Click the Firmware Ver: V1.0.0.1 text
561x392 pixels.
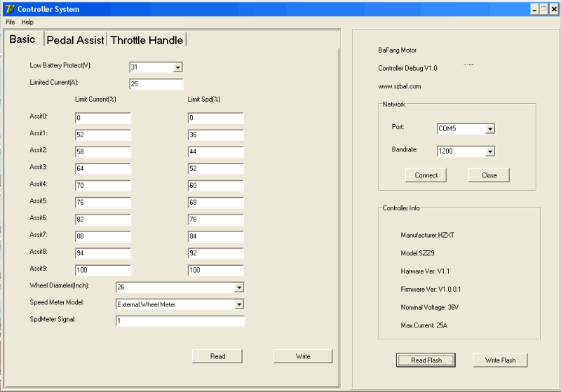click(x=431, y=290)
